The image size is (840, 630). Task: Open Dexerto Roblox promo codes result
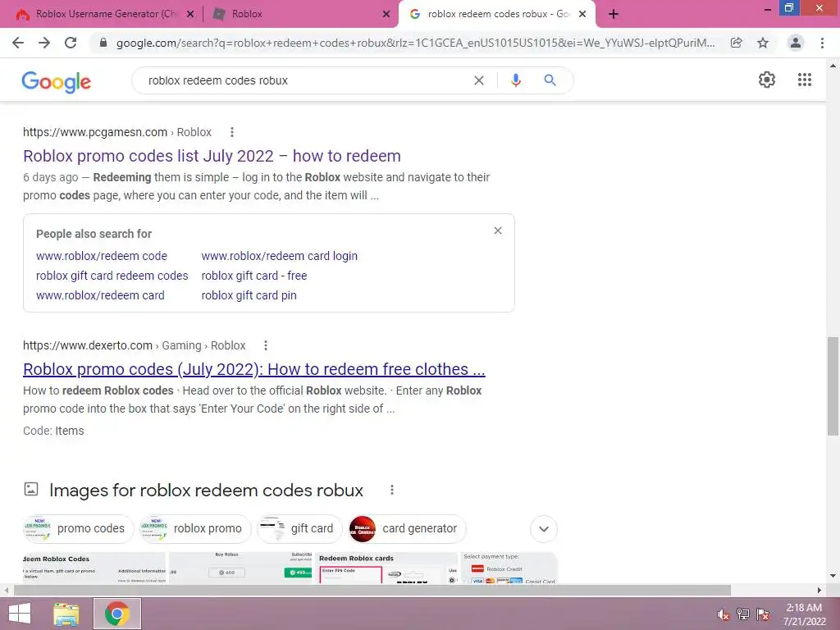(254, 369)
